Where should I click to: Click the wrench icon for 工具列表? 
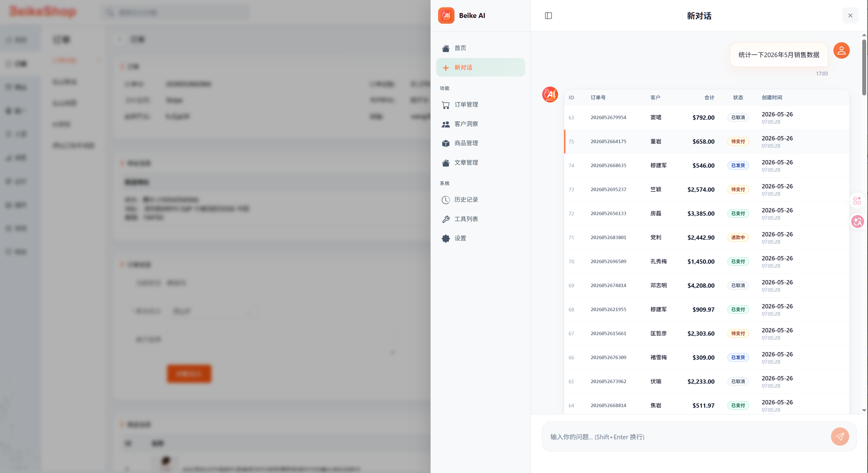(446, 219)
